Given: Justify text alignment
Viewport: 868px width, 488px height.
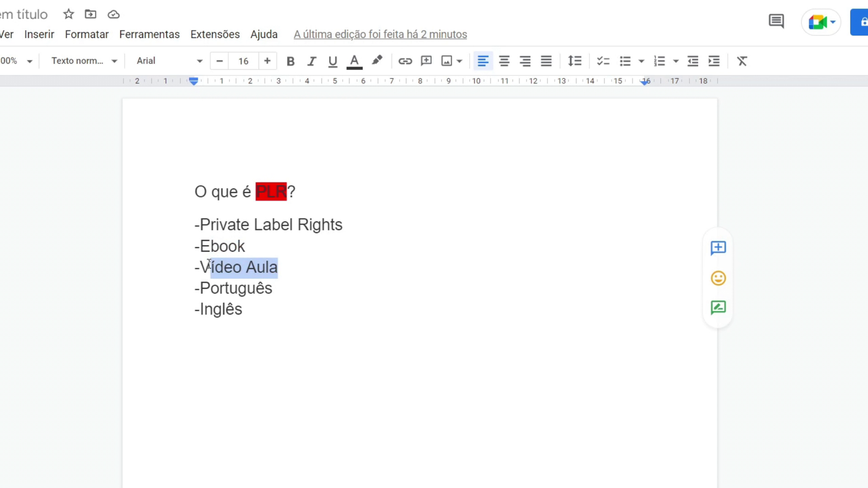Looking at the screenshot, I should click(x=546, y=61).
